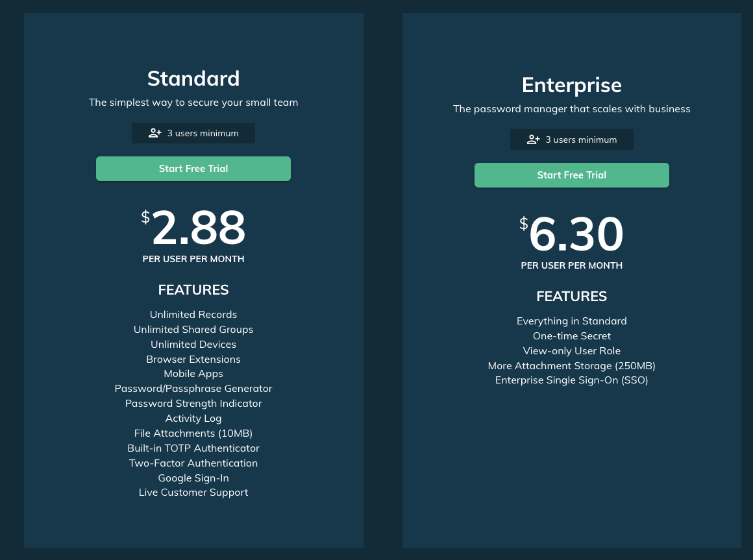
Task: Click the Standard plan's "3 users minimum" text
Action: (203, 133)
